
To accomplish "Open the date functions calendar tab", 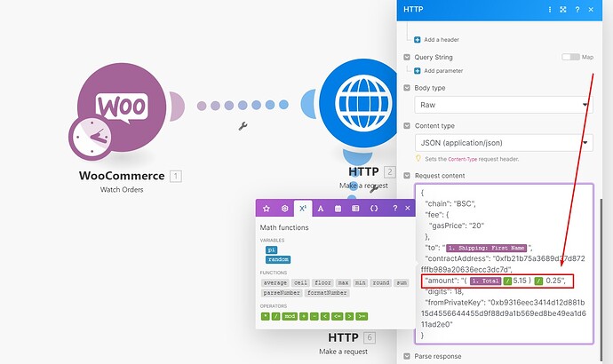I will (338, 209).
